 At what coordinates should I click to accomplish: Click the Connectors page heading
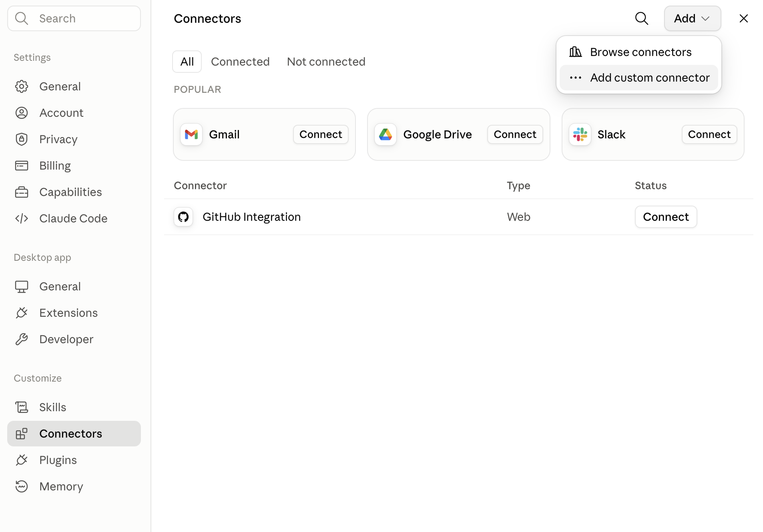pos(207,18)
